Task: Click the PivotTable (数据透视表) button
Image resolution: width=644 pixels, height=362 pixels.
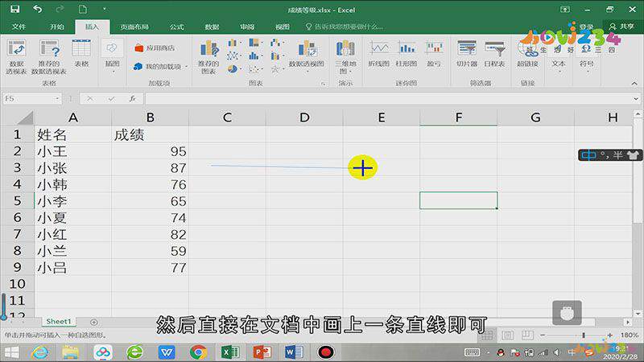Action: click(x=16, y=56)
